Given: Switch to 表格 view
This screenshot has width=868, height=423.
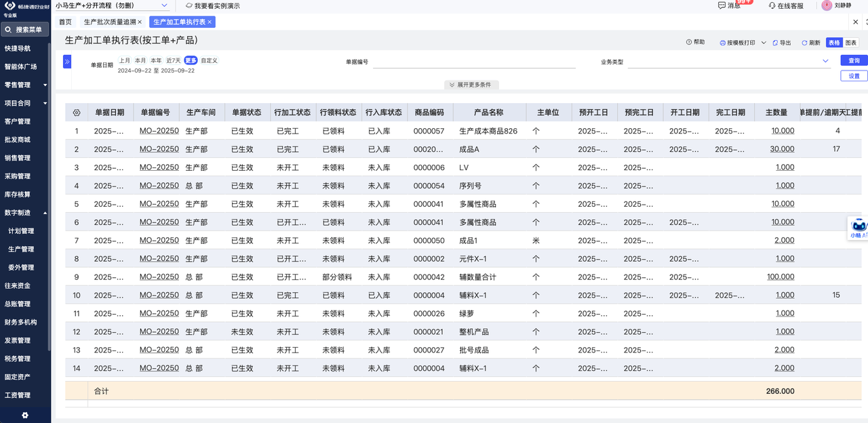Looking at the screenshot, I should [833, 43].
